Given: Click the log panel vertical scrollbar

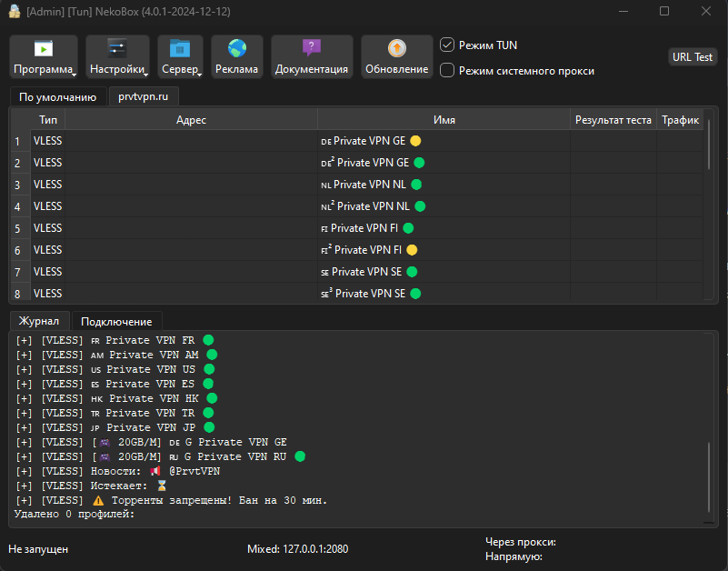Looking at the screenshot, I should coord(709,477).
